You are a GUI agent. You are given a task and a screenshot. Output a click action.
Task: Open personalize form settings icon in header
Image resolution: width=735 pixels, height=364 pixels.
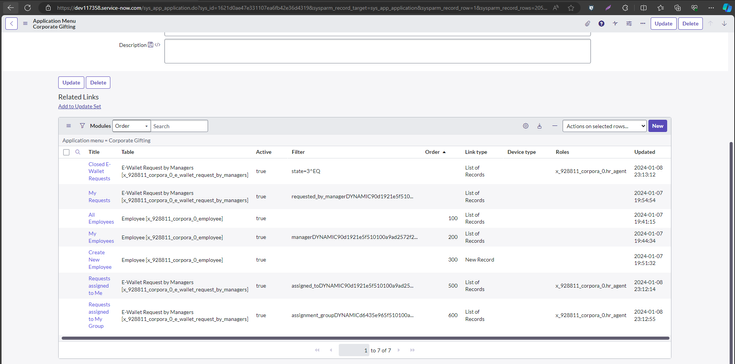click(x=629, y=23)
